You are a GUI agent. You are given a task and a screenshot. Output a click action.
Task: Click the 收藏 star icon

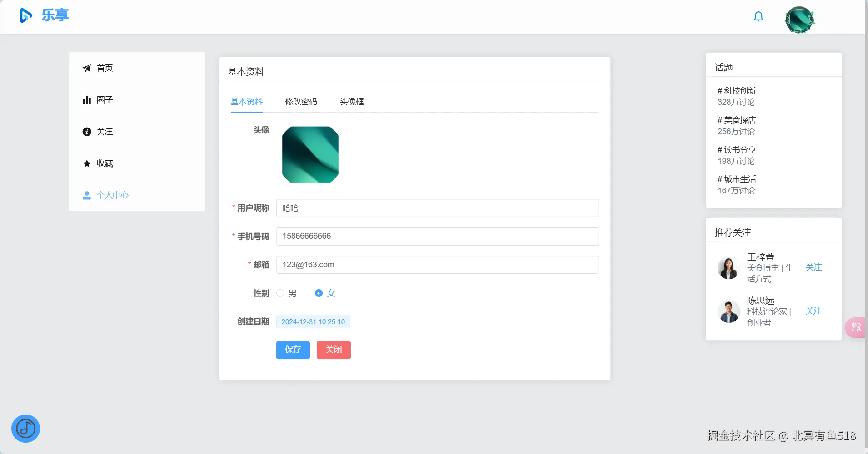click(87, 163)
